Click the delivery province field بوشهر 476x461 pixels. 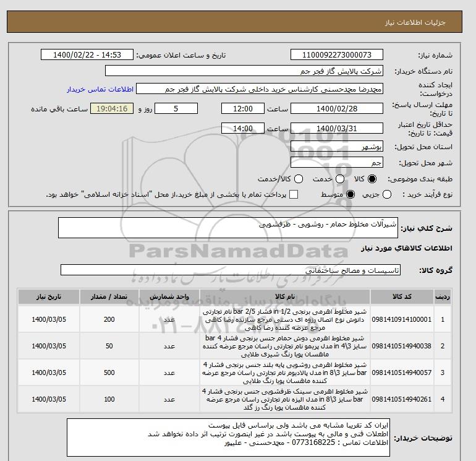tap(337, 147)
